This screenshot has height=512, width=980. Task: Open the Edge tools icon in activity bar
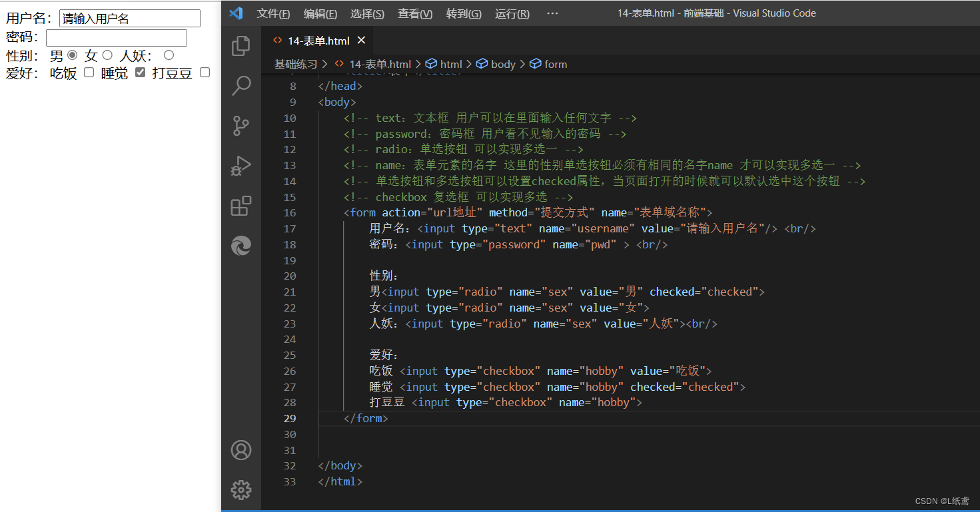(x=241, y=246)
